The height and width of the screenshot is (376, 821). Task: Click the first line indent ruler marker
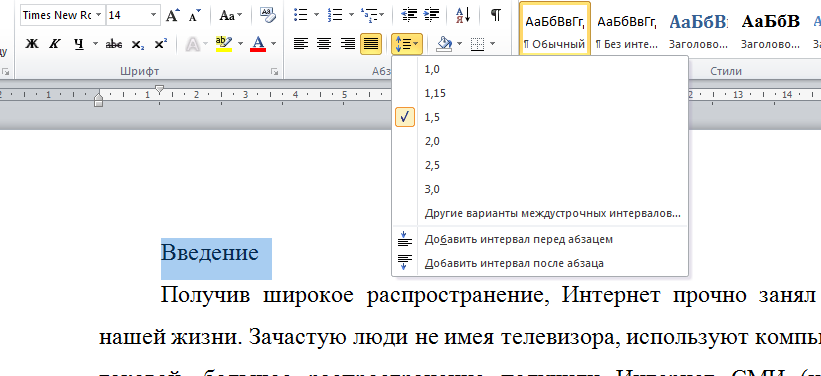pos(160,90)
